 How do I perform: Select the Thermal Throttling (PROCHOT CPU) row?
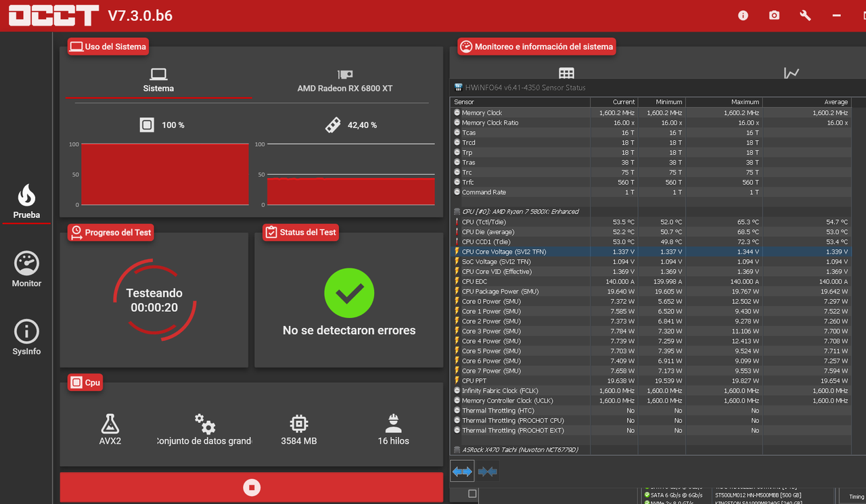tap(650, 420)
